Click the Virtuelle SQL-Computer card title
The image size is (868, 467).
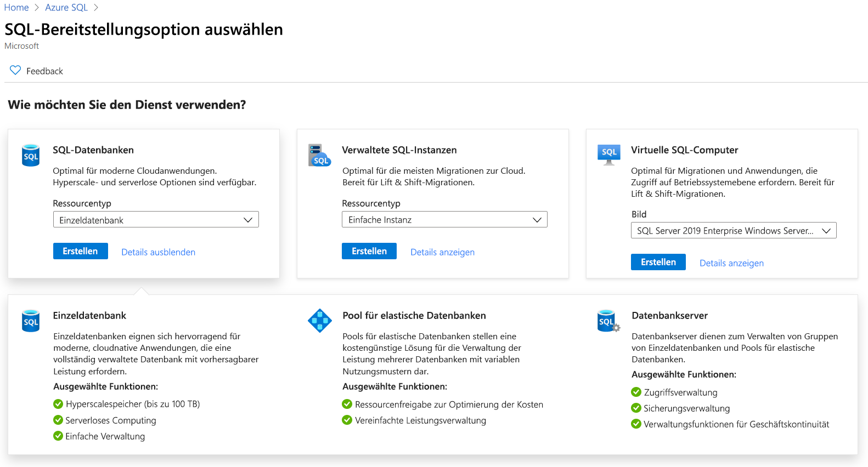pos(684,150)
